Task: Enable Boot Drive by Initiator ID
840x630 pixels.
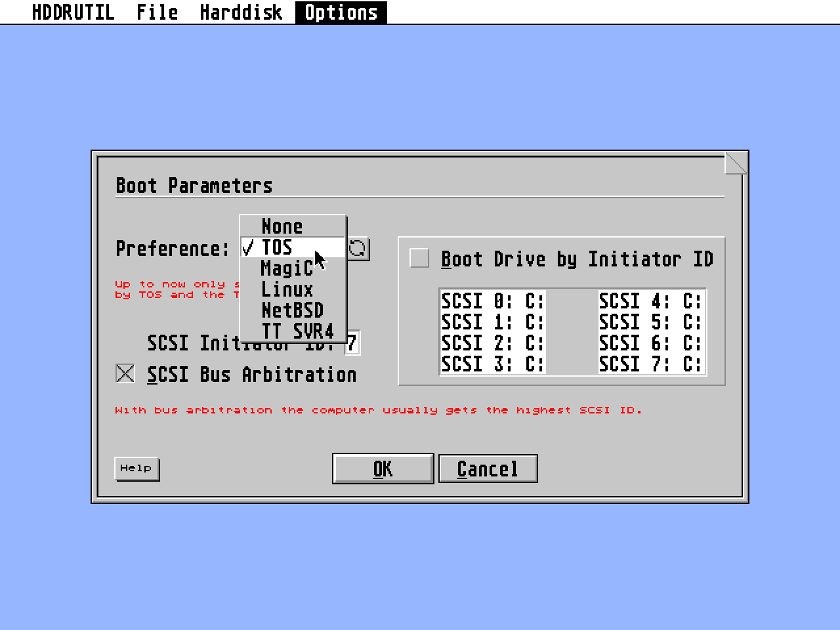Action: pyautogui.click(x=418, y=259)
